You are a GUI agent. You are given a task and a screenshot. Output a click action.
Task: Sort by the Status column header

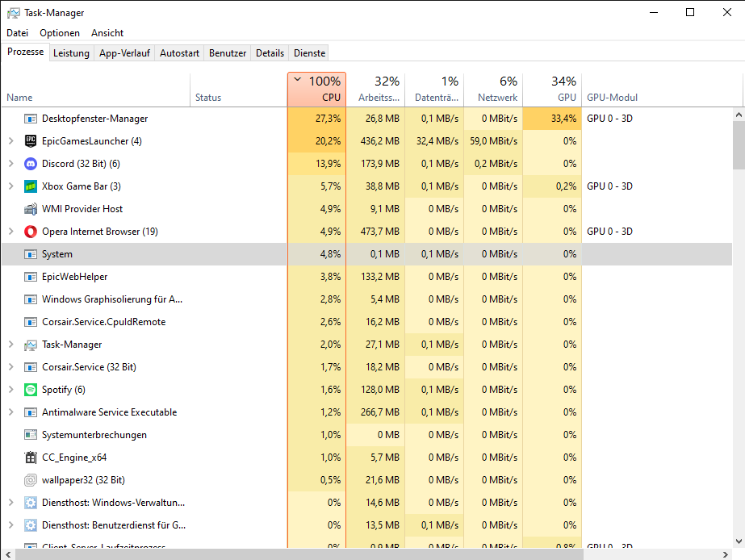coord(239,90)
